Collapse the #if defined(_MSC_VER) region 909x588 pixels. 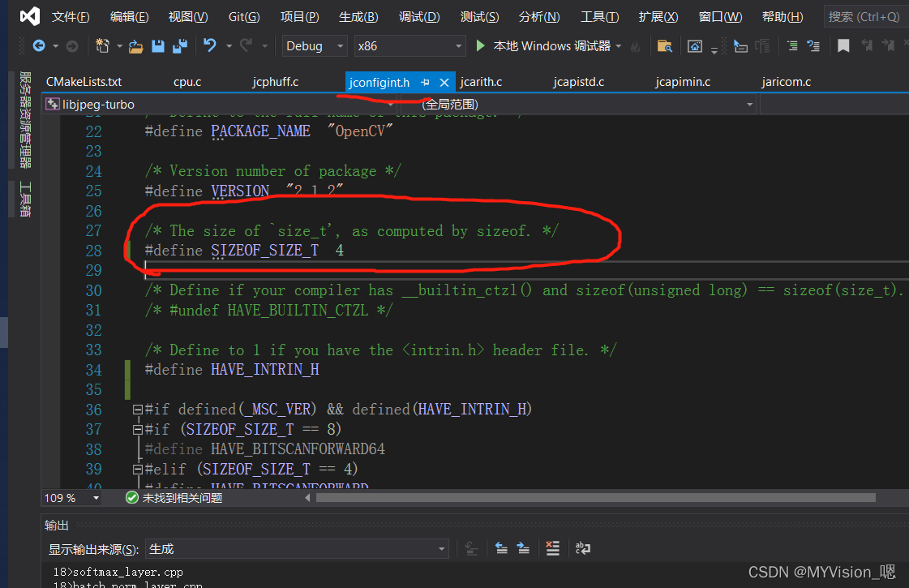(137, 410)
